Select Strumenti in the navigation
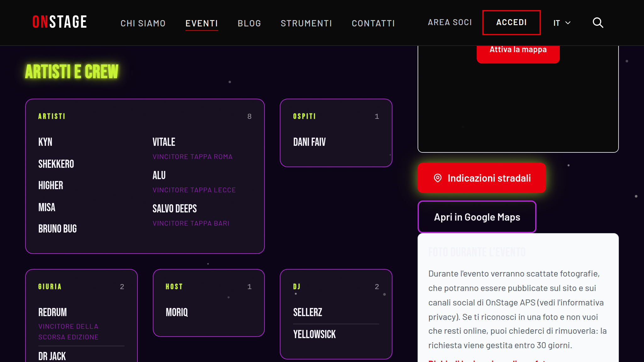644x362 pixels. (x=306, y=23)
